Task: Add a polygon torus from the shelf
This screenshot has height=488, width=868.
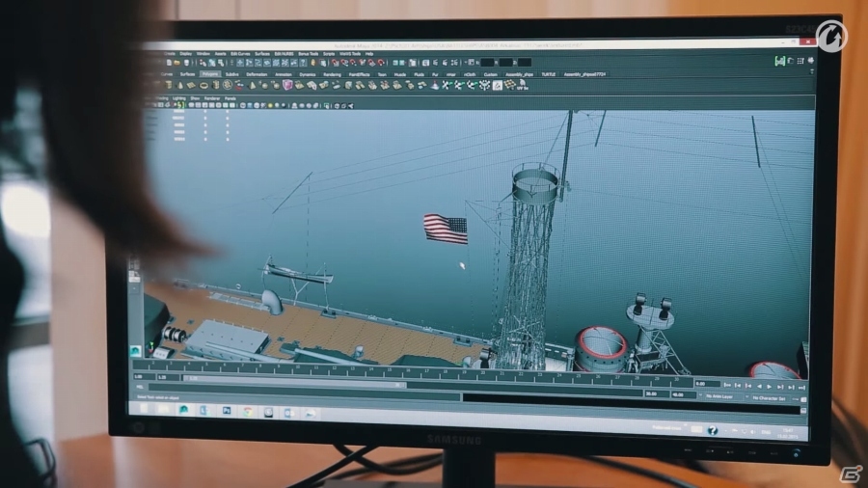Action: tap(203, 86)
